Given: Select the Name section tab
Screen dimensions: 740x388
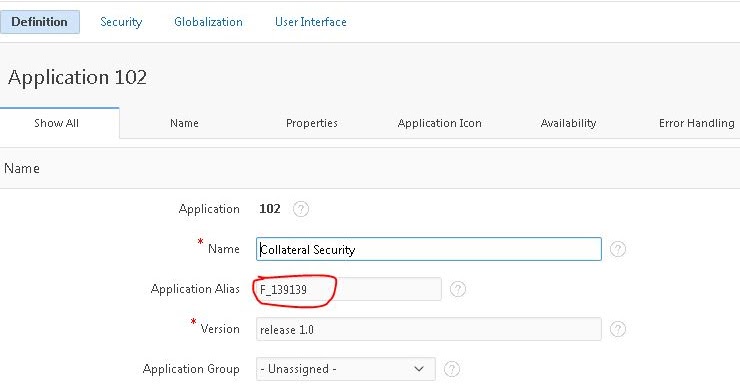Looking at the screenshot, I should 184,123.
